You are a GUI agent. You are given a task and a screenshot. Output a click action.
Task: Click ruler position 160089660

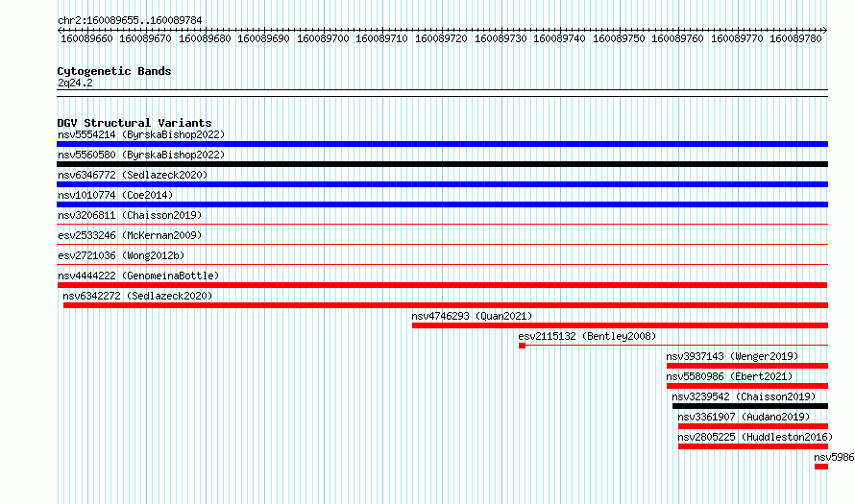[86, 38]
